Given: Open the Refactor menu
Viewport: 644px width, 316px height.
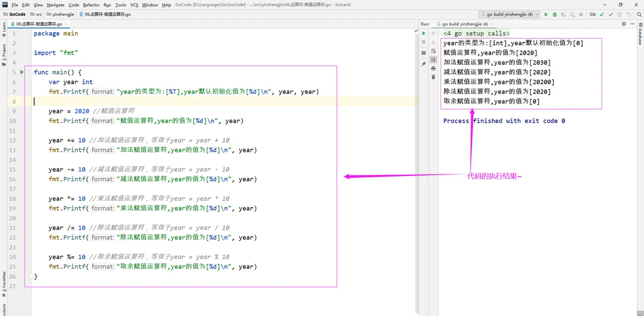Looking at the screenshot, I should (x=91, y=5).
